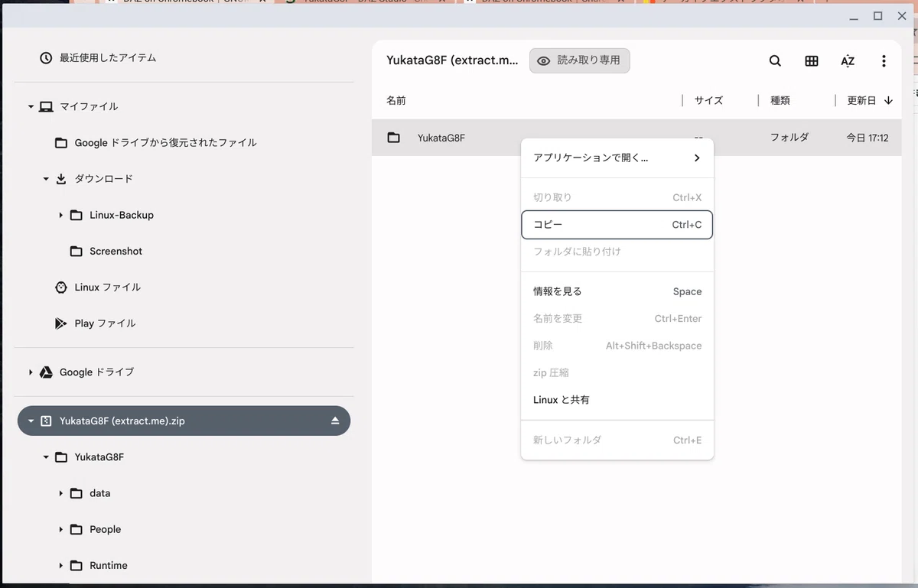Screen dimensions: 918x588
Task: Click the YukataG8F folder icon in file list
Action: (393, 138)
